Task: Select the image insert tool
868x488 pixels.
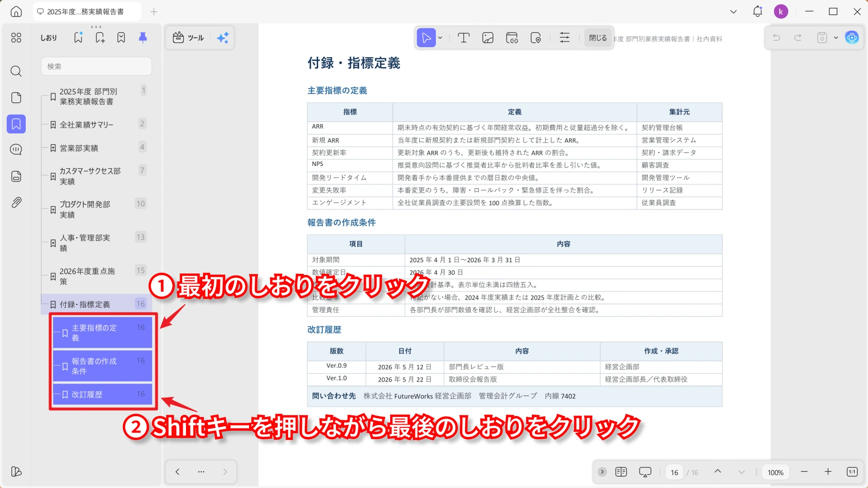Action: pos(487,38)
